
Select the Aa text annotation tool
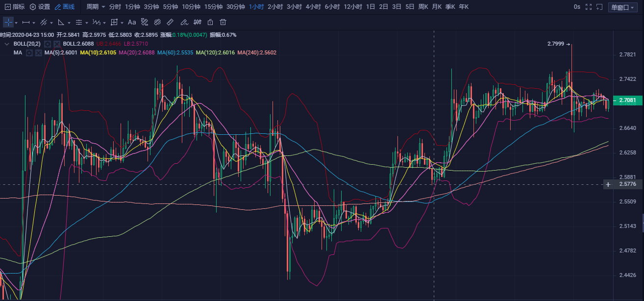point(131,23)
